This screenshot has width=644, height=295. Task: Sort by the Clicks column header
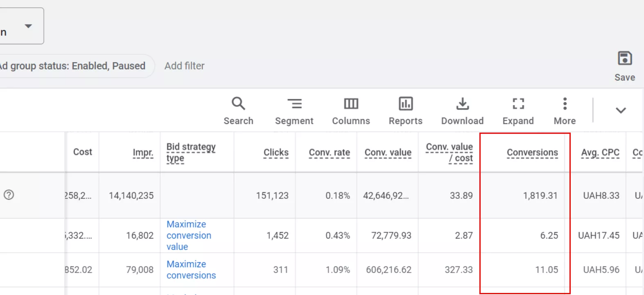(x=276, y=153)
